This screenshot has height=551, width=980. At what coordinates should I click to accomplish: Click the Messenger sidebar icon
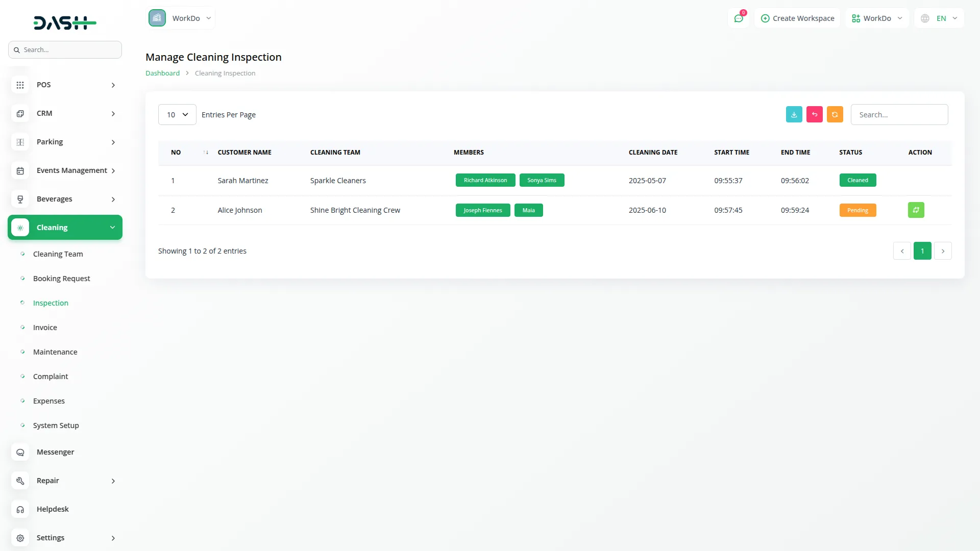[20, 452]
